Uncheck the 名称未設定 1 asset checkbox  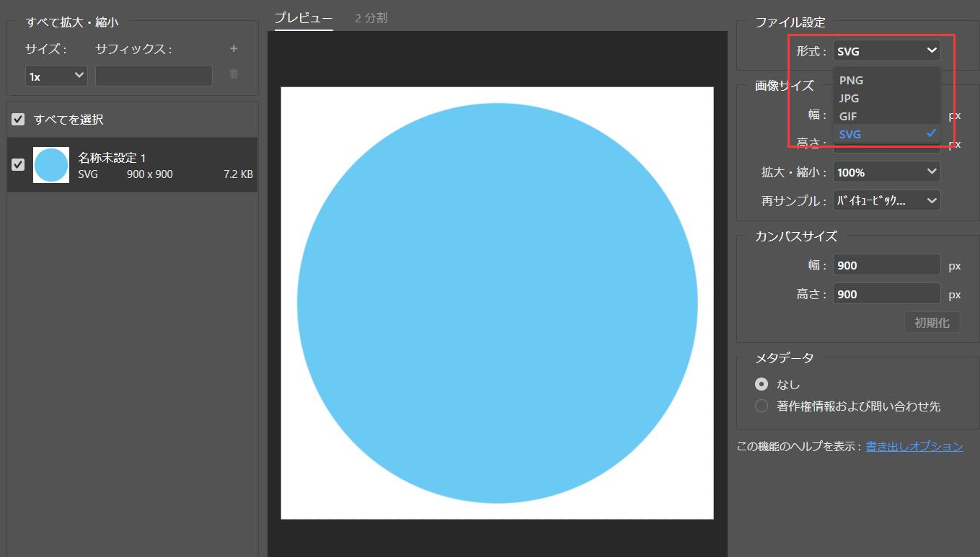(x=19, y=165)
